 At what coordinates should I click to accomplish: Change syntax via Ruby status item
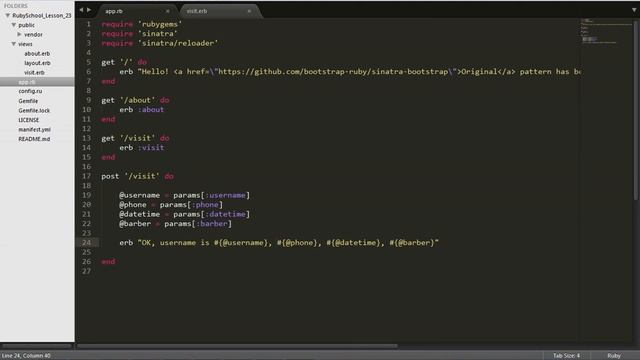coord(613,356)
